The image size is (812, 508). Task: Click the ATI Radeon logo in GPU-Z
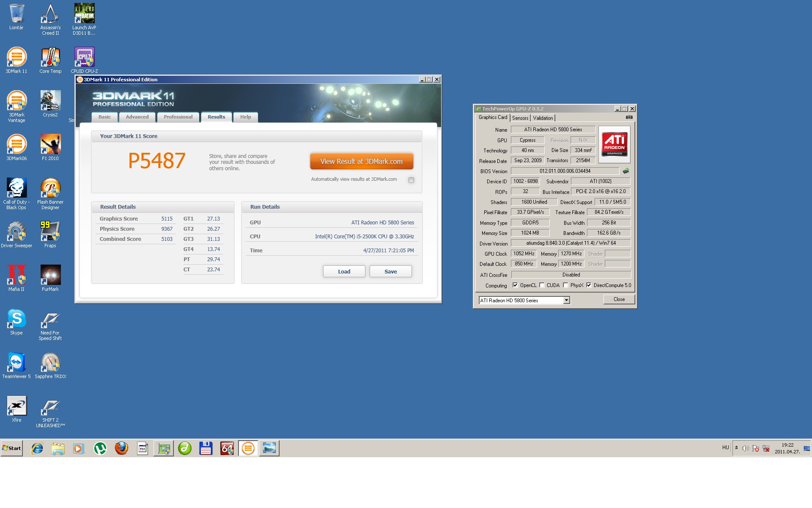coord(614,145)
